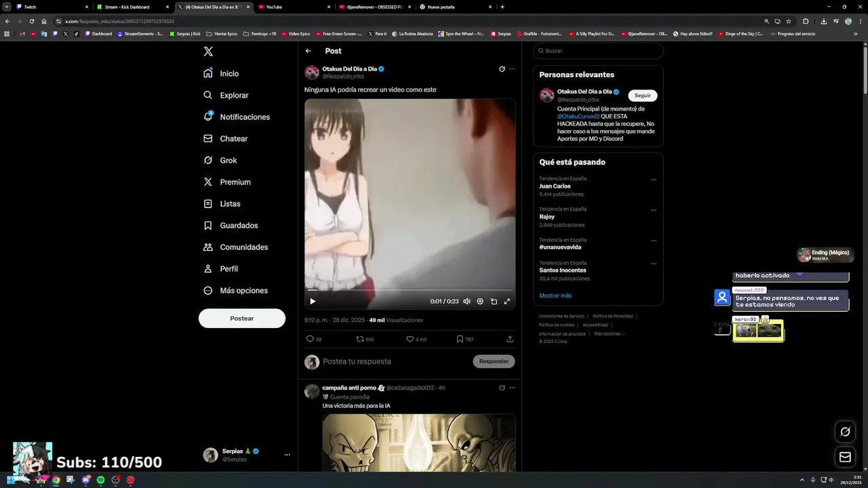Viewport: 868px width, 488px height.
Task: Click Mostrar más under trends
Action: pyautogui.click(x=555, y=296)
